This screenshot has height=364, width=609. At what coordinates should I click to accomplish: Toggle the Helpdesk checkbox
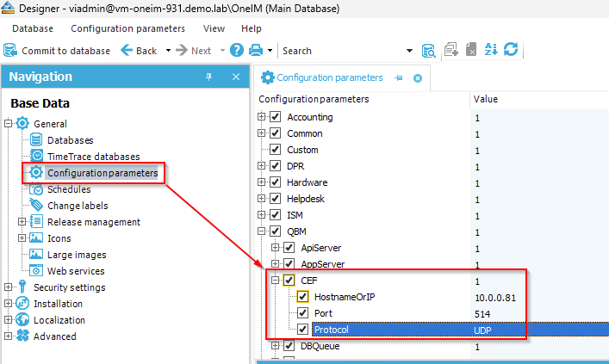pos(276,198)
